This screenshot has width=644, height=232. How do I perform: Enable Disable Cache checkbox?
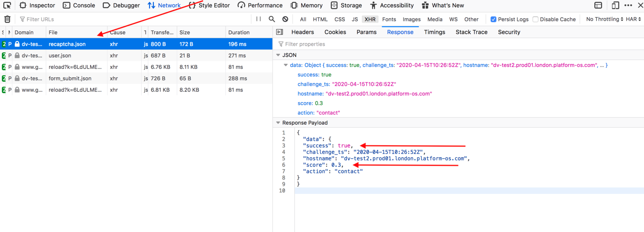click(x=535, y=19)
